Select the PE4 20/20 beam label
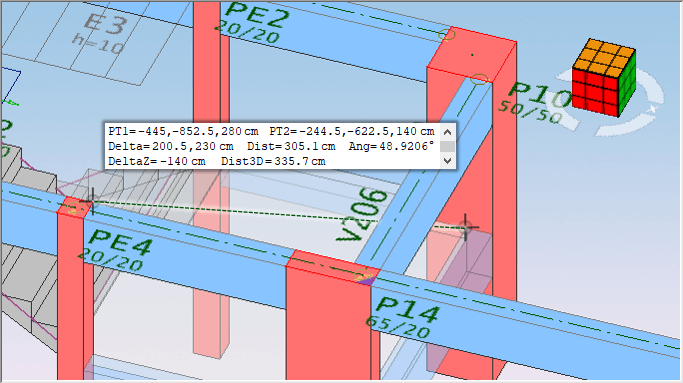683x383 pixels. pos(115,250)
